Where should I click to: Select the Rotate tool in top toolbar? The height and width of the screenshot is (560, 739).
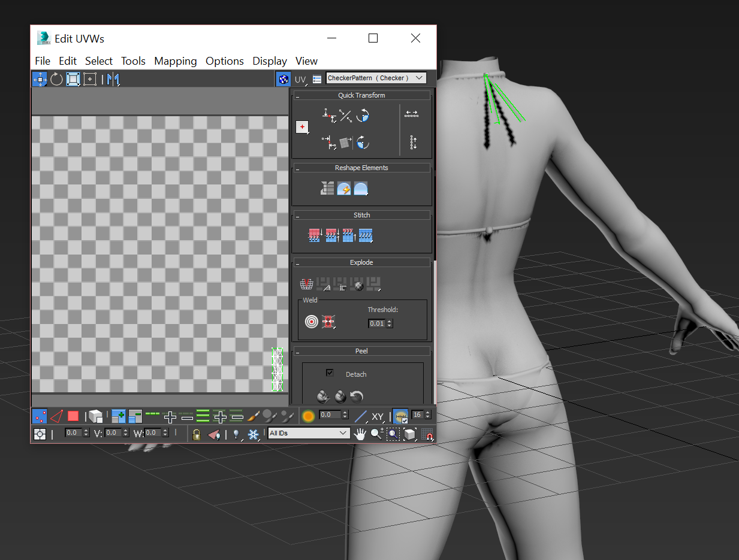tap(56, 79)
